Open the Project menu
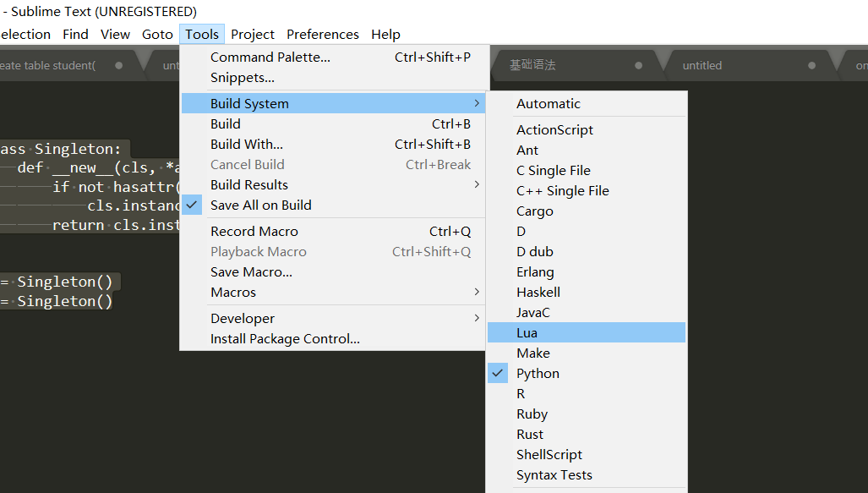 point(253,35)
